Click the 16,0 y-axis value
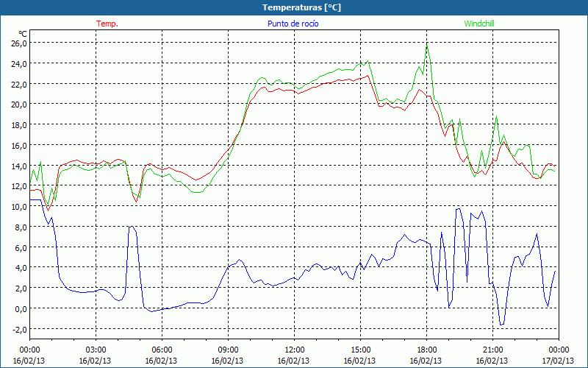 [x=19, y=145]
